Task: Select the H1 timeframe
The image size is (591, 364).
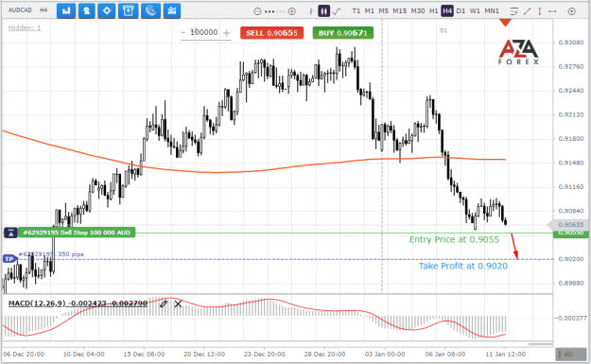Action: coord(434,11)
